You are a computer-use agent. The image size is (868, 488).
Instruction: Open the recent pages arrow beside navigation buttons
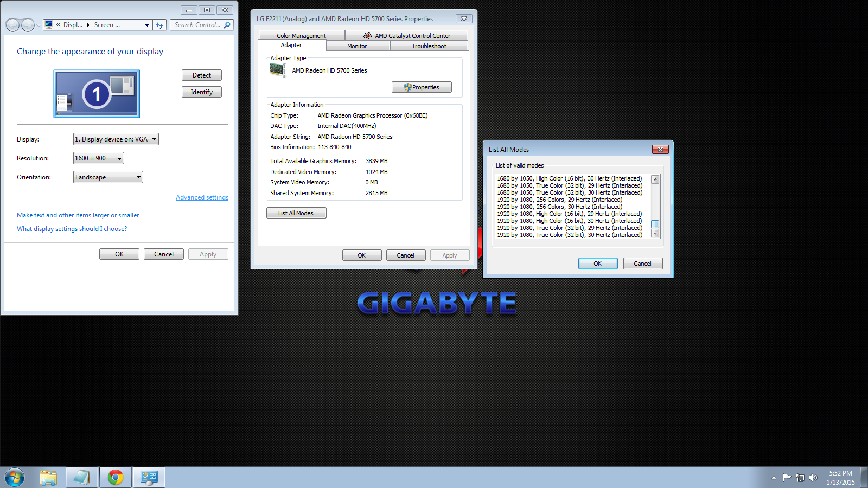tap(39, 25)
